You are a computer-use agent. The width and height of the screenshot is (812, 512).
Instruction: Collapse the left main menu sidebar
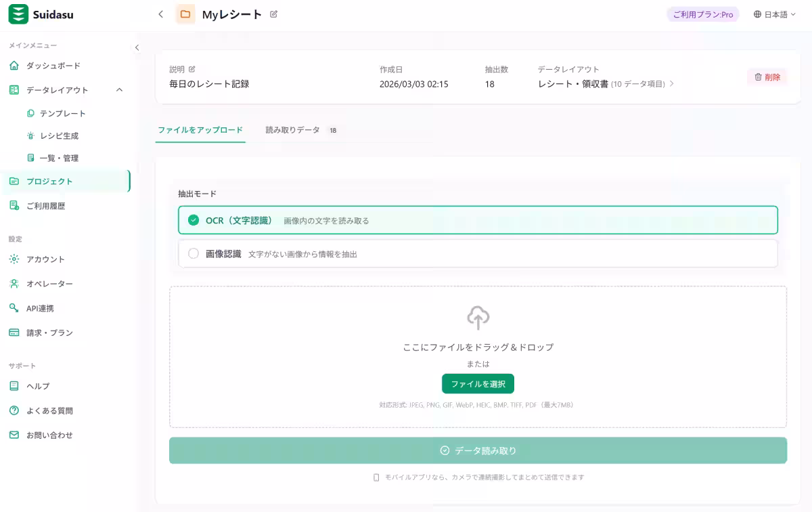point(137,48)
